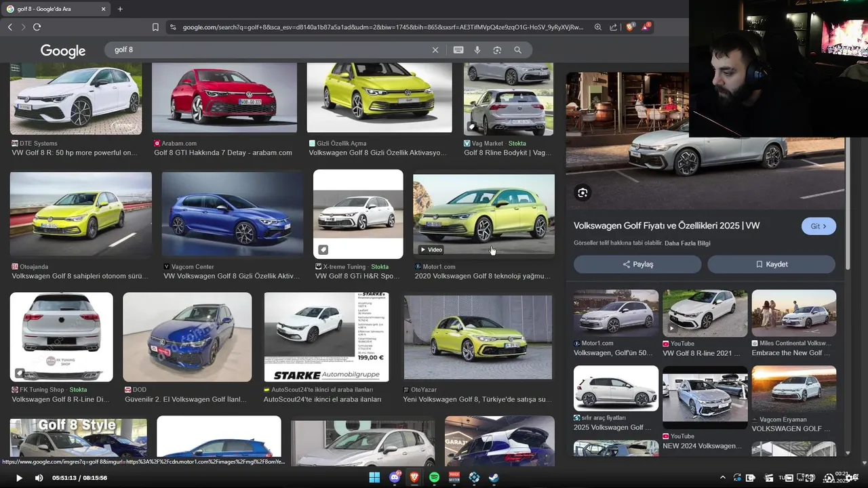Image resolution: width=868 pixels, height=488 pixels.
Task: Open the related YouTube VW Golf 8 R-line 2021
Action: click(x=705, y=314)
